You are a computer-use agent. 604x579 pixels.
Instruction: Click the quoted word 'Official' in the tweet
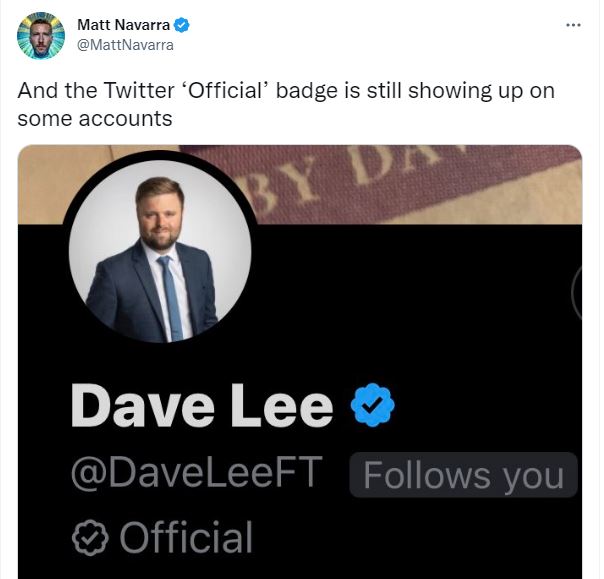tap(224, 91)
